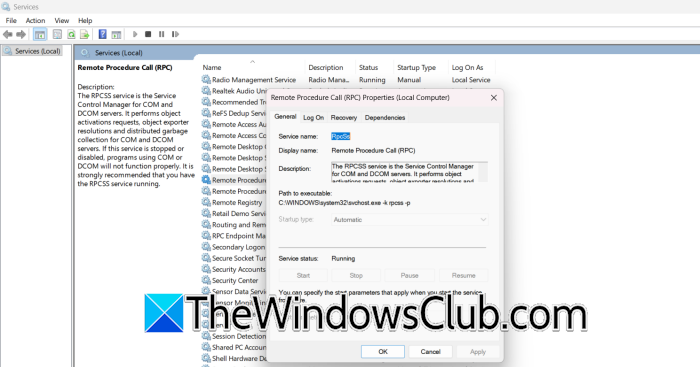Click the Stop Service square icon
The height and width of the screenshot is (367, 700).
[148, 34]
